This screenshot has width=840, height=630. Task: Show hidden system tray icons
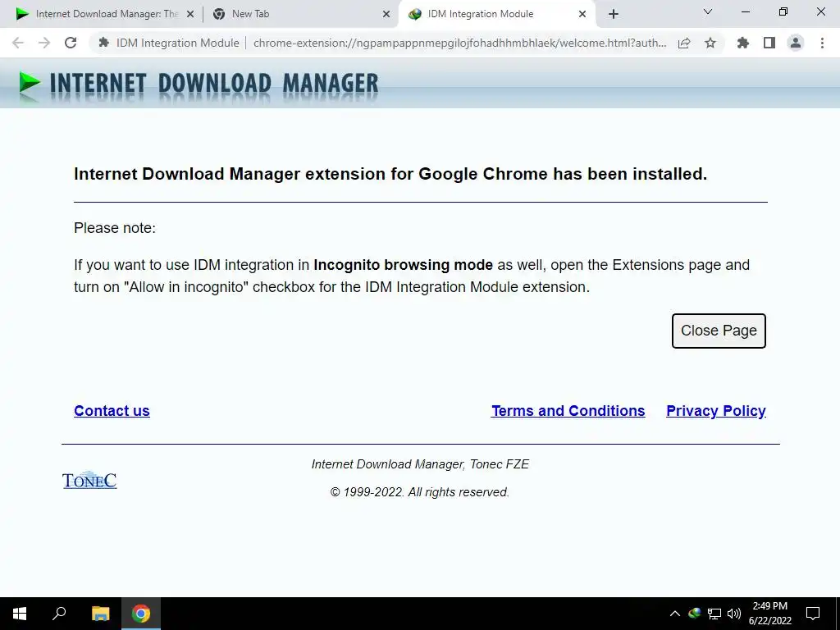click(x=675, y=614)
